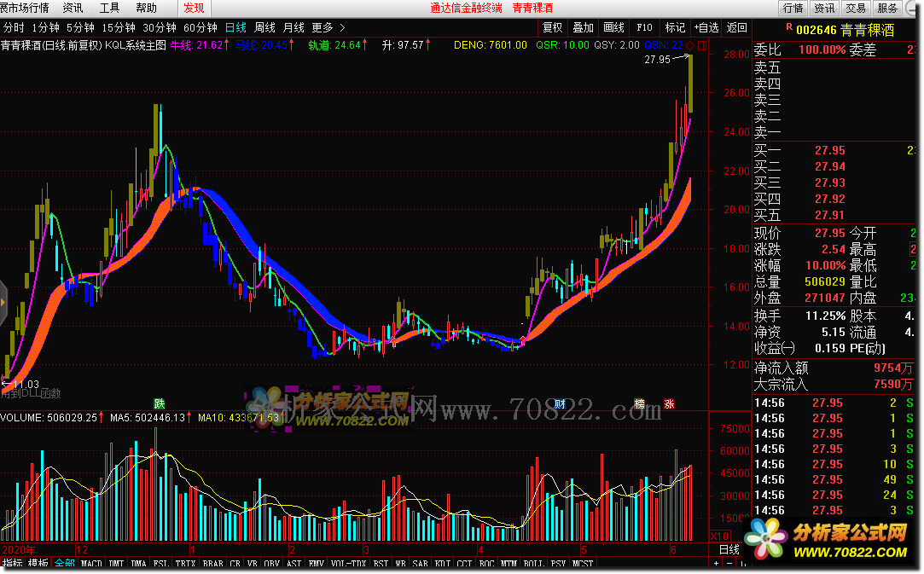Click the split-panel square icon near QSN
This screenshot has height=574, width=924.
702,45
